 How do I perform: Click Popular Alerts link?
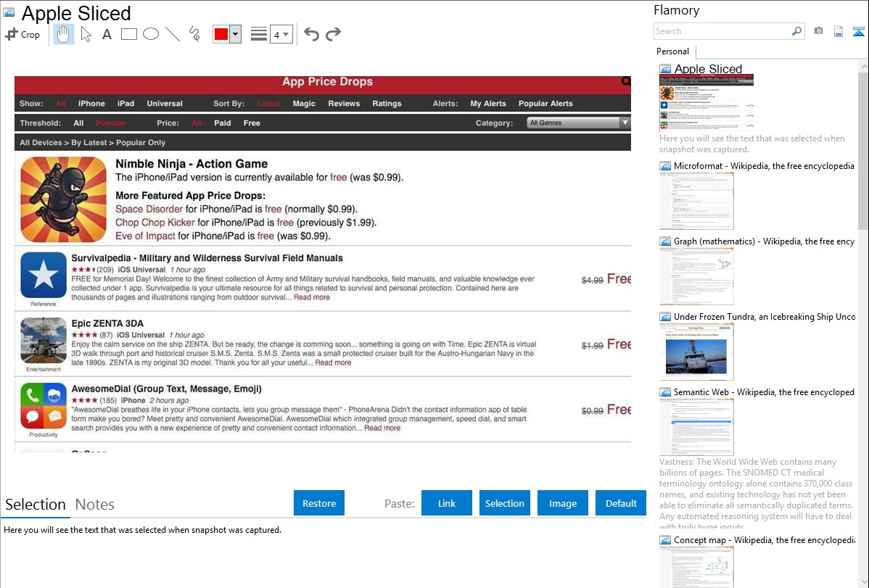coord(545,104)
